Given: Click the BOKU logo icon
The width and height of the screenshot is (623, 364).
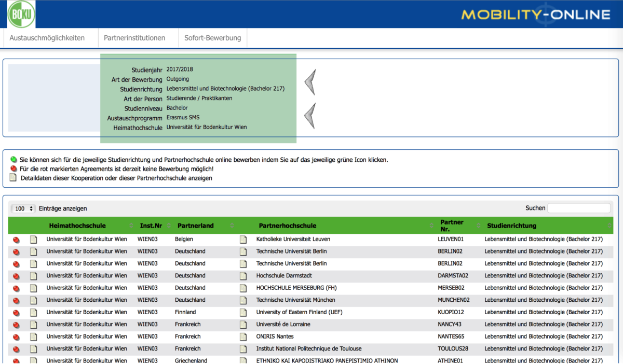Looking at the screenshot, I should (21, 14).
